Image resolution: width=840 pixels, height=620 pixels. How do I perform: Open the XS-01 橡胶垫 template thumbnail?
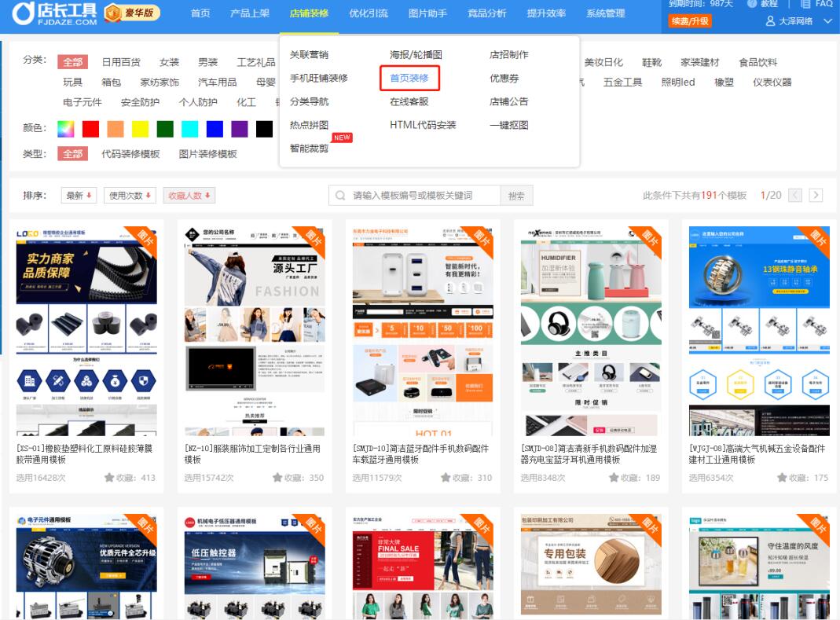pyautogui.click(x=86, y=331)
